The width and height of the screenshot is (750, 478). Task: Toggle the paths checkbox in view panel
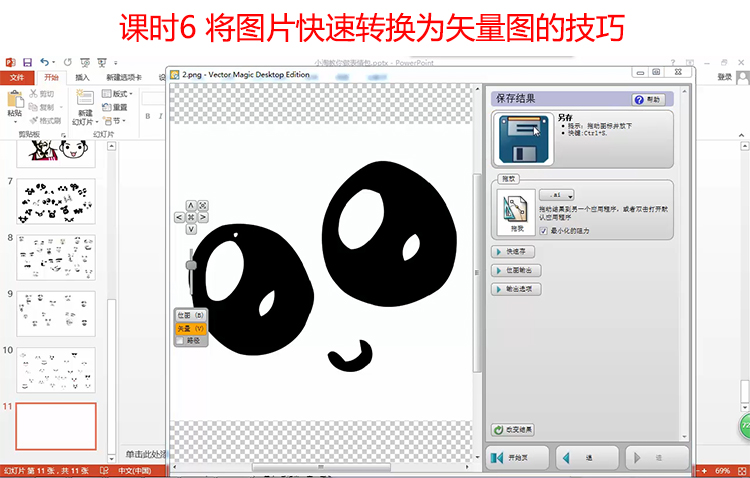click(x=180, y=341)
